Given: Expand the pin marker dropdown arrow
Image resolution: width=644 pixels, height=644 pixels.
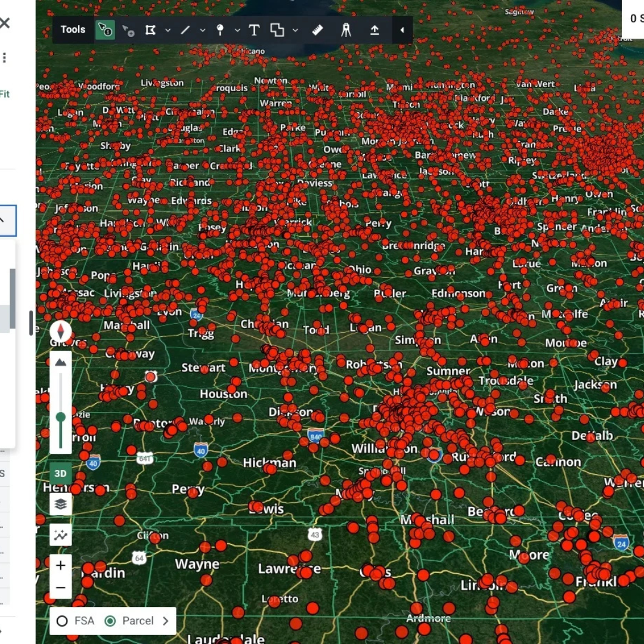Looking at the screenshot, I should (237, 30).
